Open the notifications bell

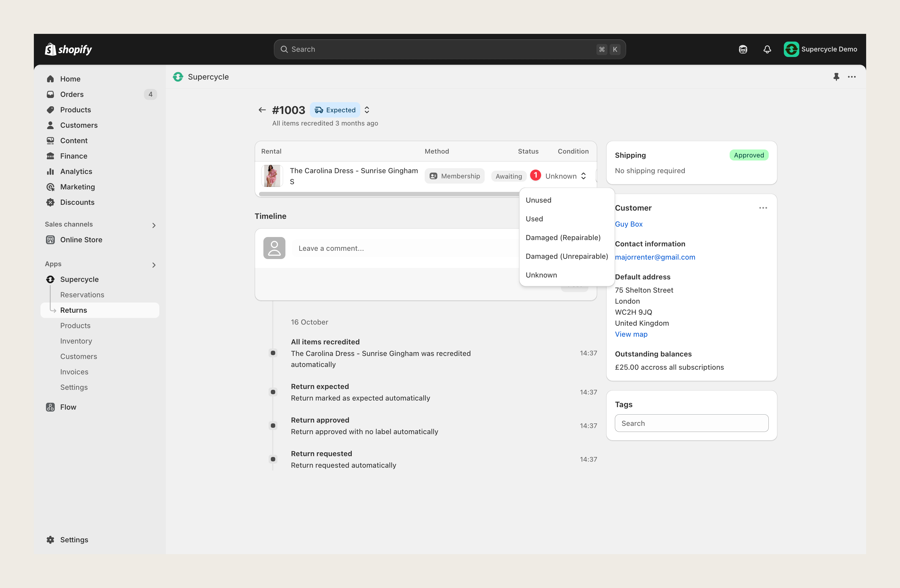click(767, 49)
